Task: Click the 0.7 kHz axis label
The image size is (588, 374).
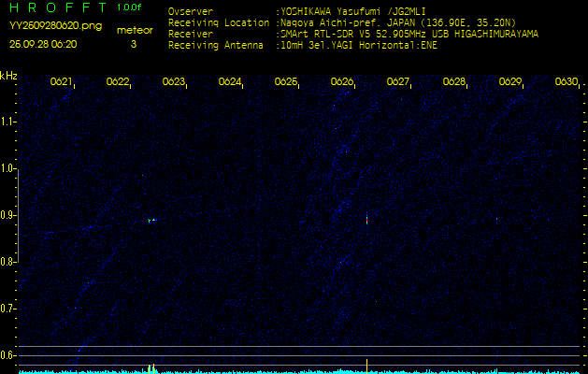Action: click(7, 309)
